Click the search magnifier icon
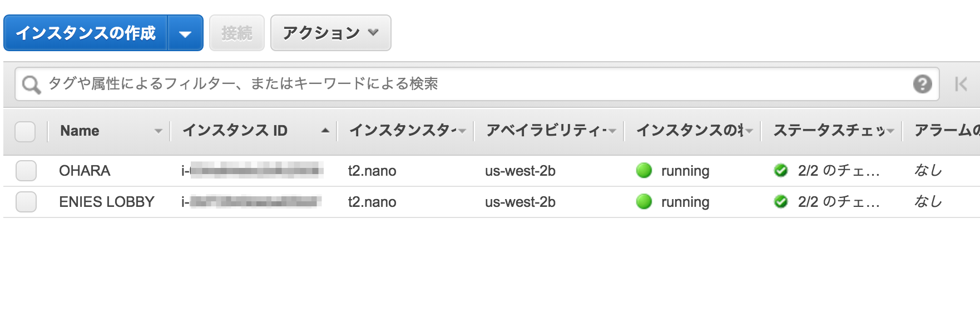The image size is (980, 317). point(31,85)
